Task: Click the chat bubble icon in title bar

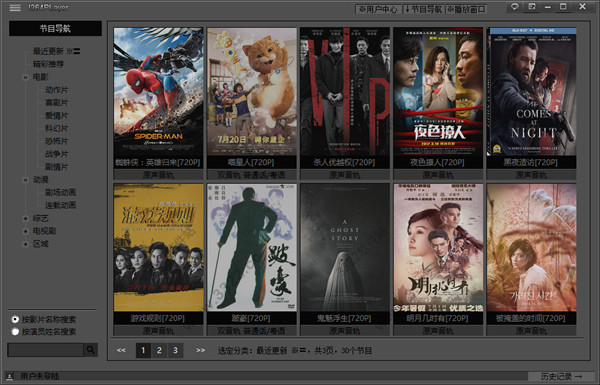Action: pos(515,7)
